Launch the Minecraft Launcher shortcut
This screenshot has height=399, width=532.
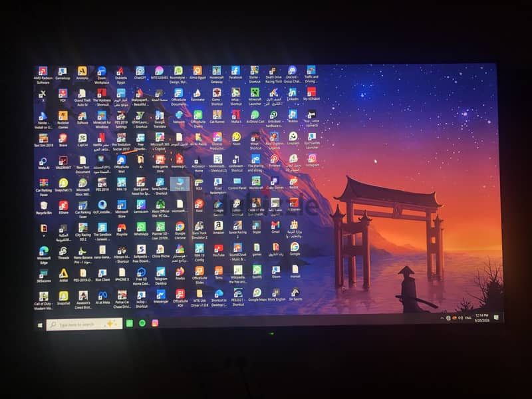(x=255, y=96)
